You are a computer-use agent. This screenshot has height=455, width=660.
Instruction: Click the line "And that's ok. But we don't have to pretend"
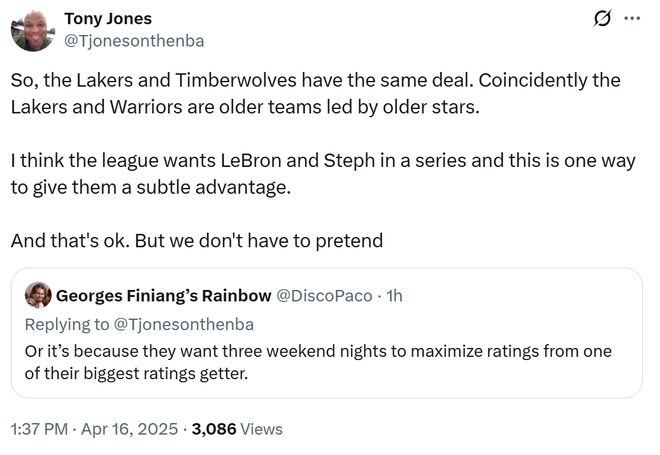pos(197,241)
